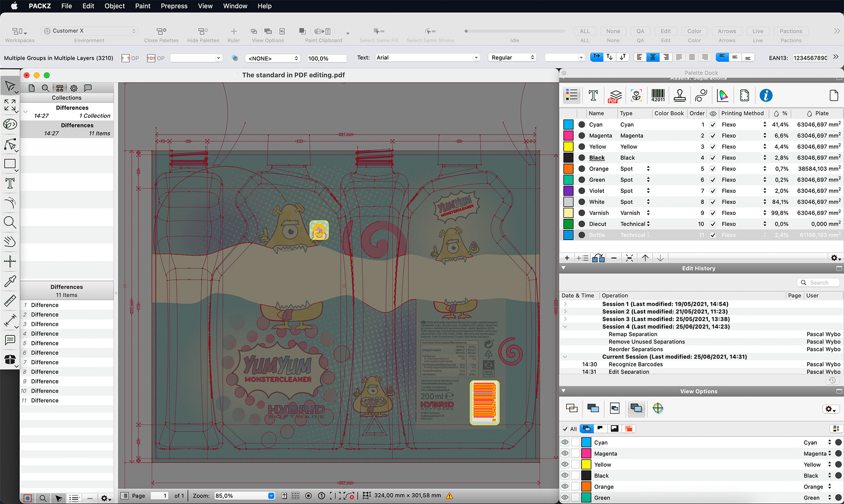This screenshot has width=844, height=504.
Task: Select Difference item 5 in list
Action: (67, 343)
